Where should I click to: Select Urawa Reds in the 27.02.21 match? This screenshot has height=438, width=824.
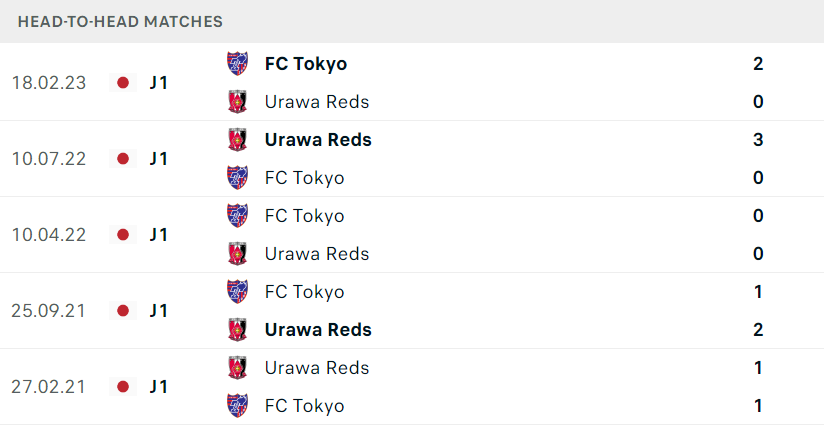pos(317,368)
